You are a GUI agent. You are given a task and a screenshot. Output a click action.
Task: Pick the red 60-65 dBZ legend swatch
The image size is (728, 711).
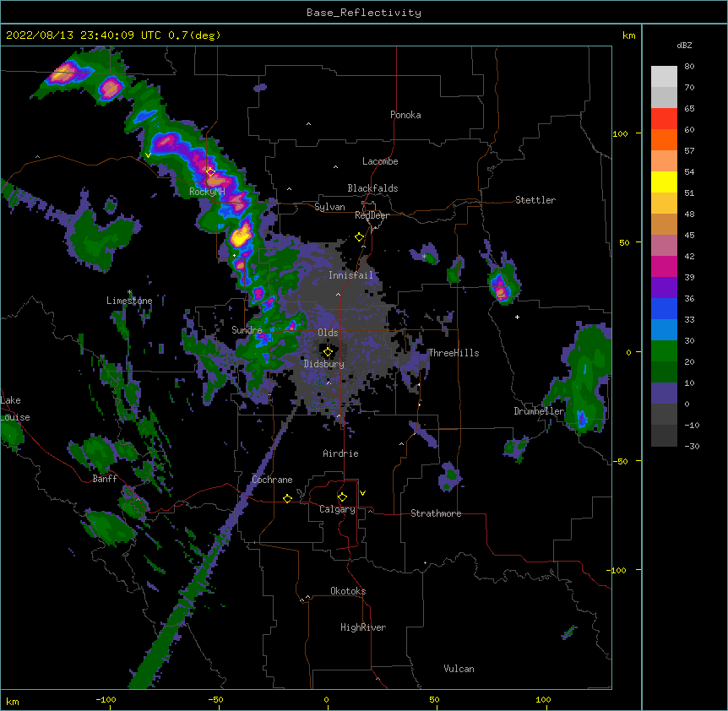(x=664, y=119)
